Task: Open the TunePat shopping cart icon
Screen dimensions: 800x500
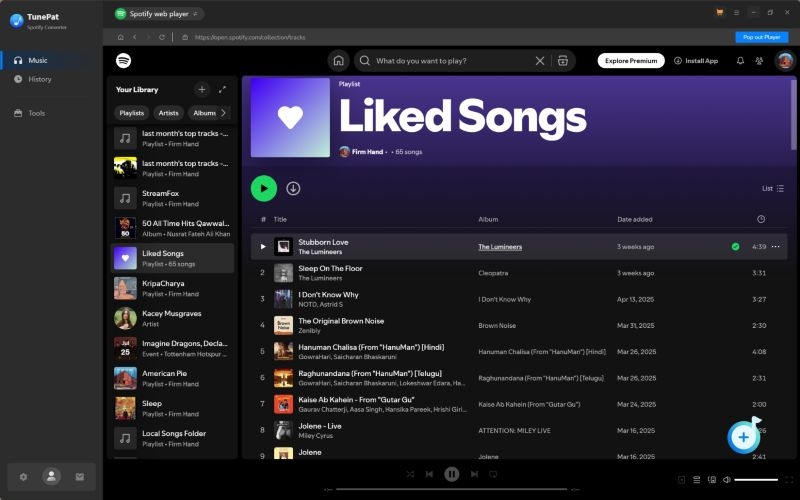Action: (x=719, y=13)
